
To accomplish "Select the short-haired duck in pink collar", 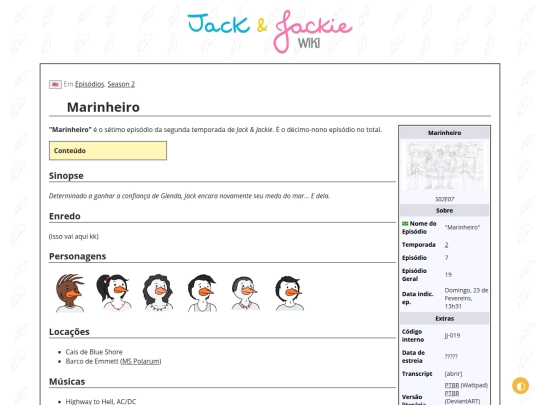I will [x=245, y=293].
